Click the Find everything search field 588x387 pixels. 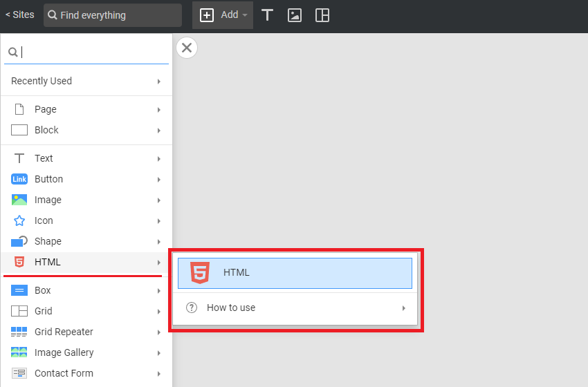[x=113, y=15]
